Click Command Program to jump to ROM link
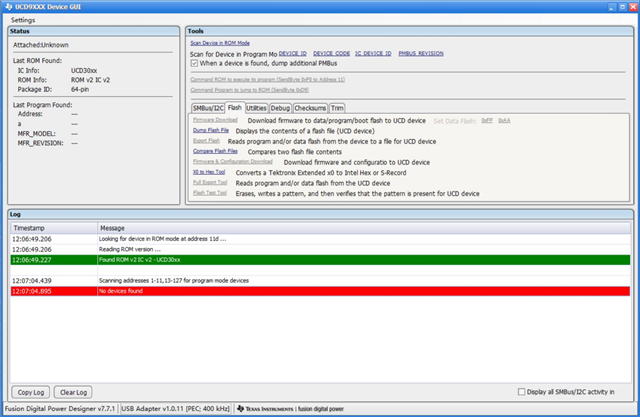The image size is (640, 417). (x=249, y=90)
